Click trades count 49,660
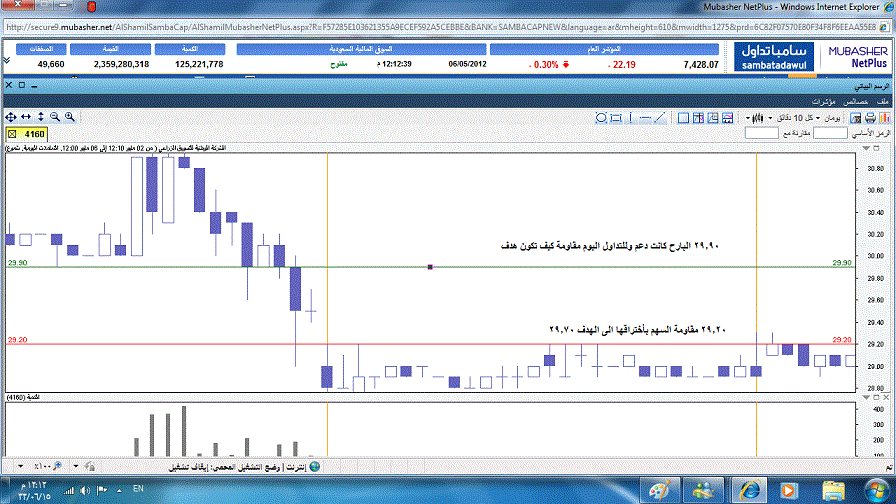Image resolution: width=896 pixels, height=504 pixels. tap(51, 64)
